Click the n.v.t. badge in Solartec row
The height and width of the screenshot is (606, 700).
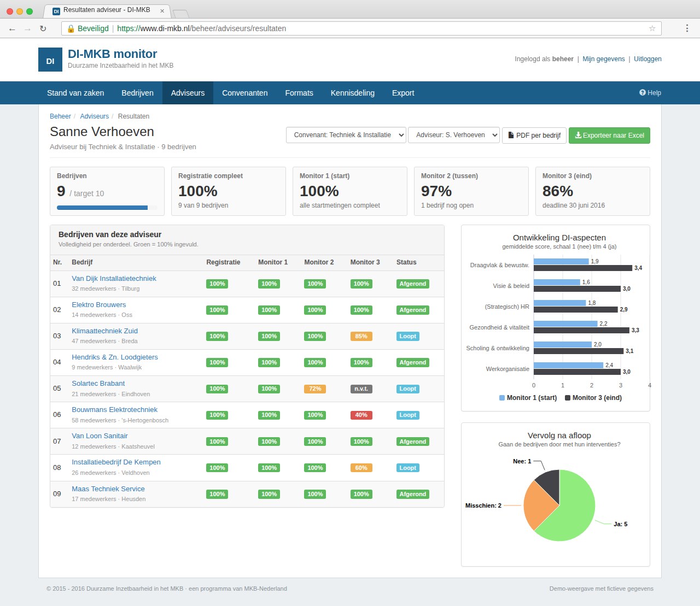coord(361,389)
